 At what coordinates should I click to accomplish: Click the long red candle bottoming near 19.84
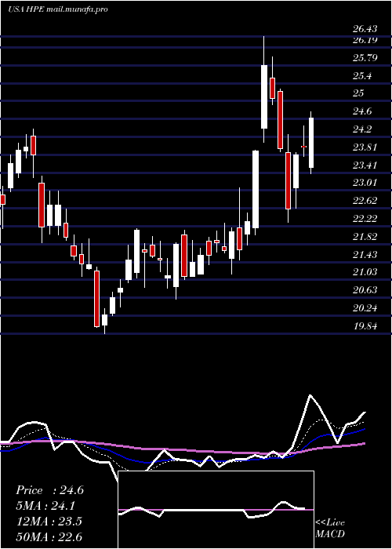96,299
